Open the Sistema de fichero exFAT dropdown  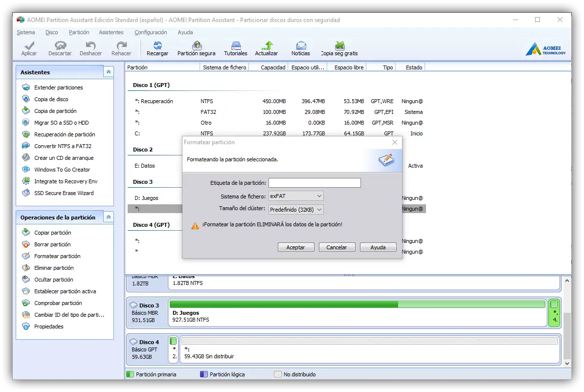click(x=296, y=196)
